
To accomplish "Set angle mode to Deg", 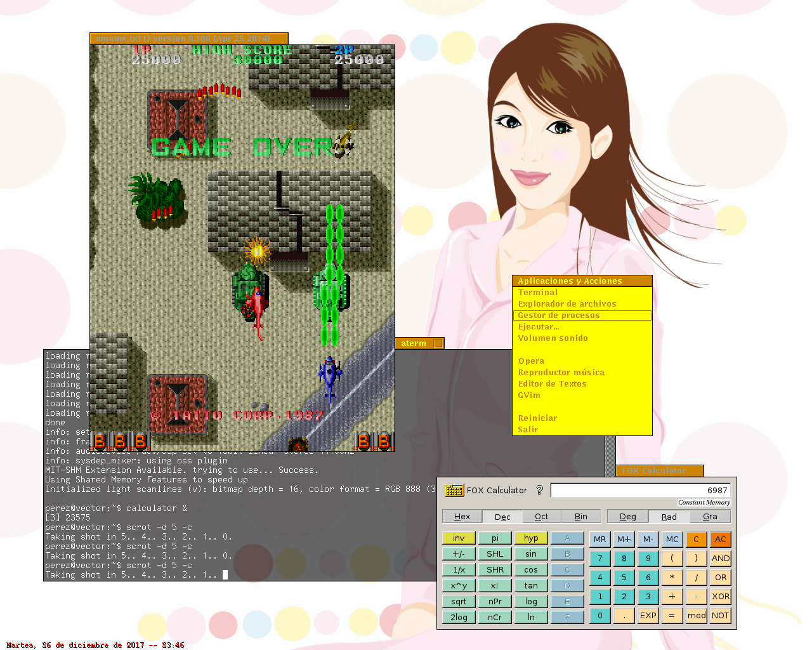I will pos(628,517).
